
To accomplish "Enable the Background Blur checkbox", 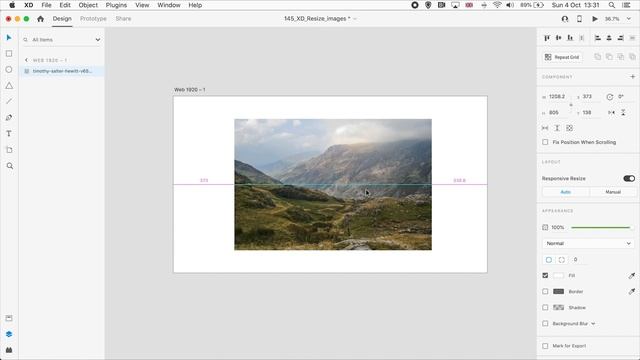I will pos(545,323).
